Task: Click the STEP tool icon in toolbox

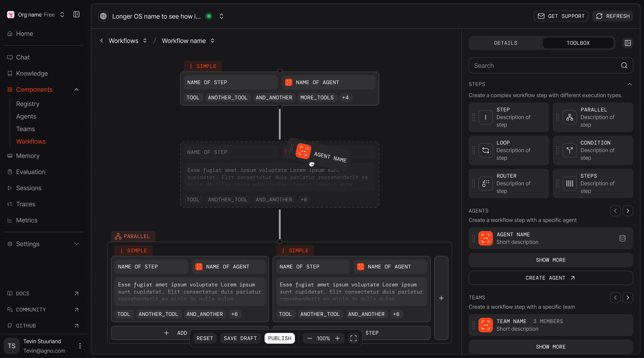Action: pos(485,117)
